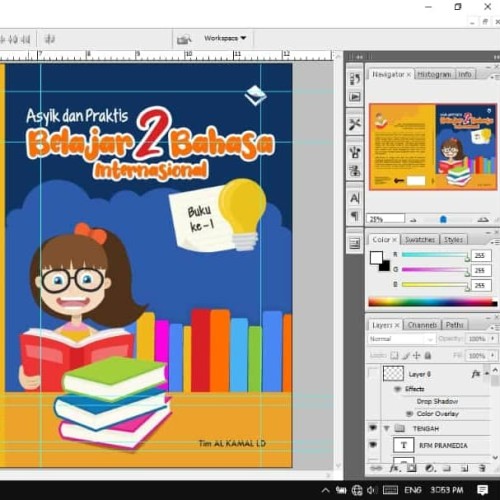Toggle the Color Overlay effect eye

point(409,414)
